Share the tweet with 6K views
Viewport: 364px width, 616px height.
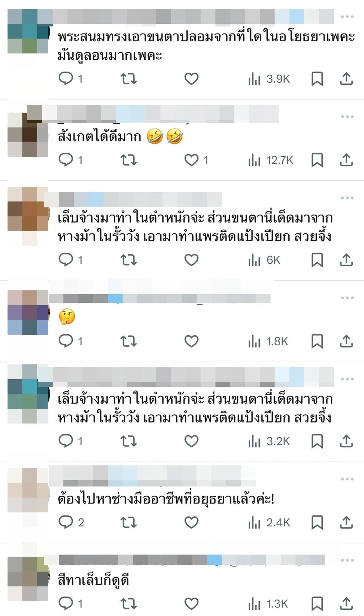[x=346, y=260]
